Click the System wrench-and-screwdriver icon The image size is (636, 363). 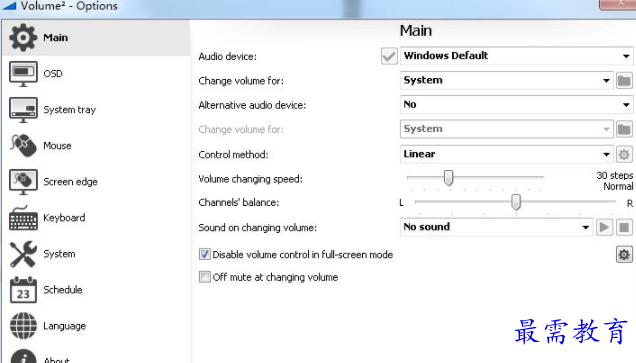(x=23, y=254)
